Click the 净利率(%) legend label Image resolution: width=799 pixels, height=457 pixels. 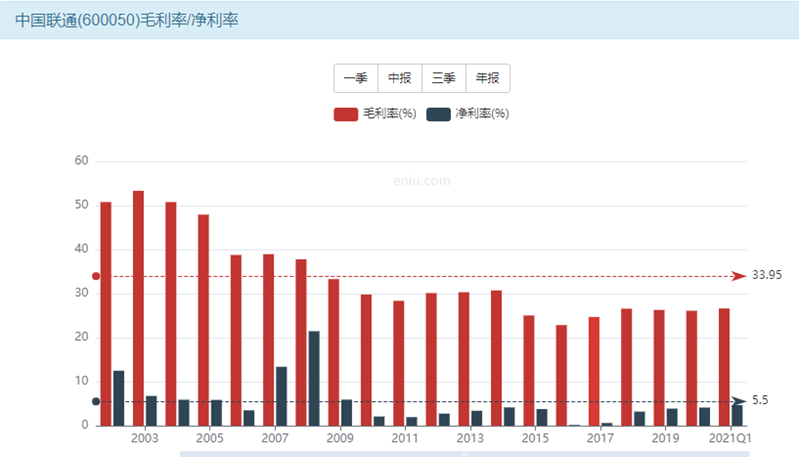click(482, 114)
